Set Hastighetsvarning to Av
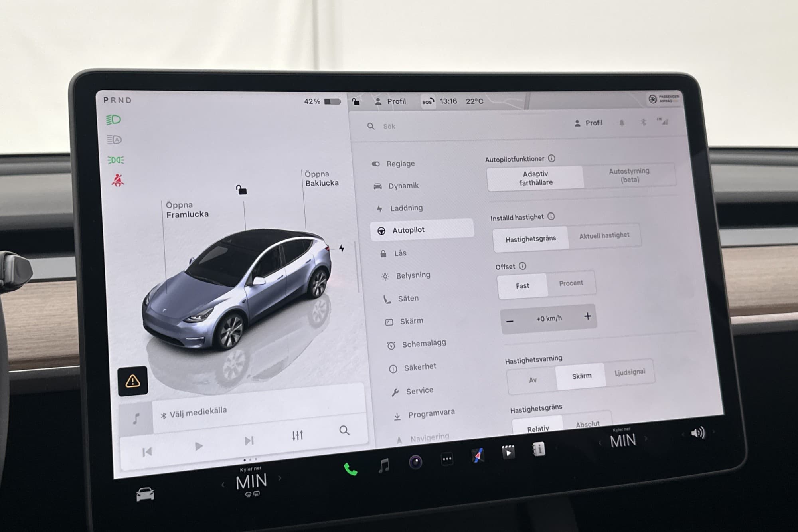 pos(532,380)
